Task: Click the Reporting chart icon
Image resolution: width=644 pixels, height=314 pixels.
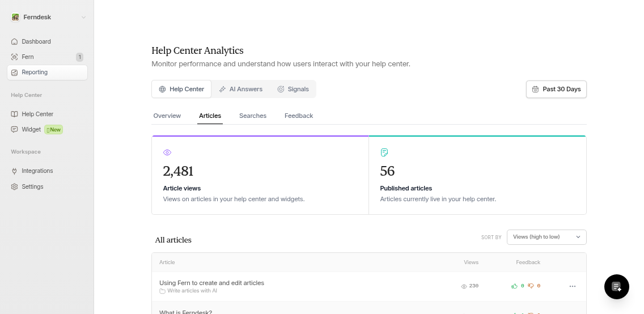Action: click(x=14, y=73)
